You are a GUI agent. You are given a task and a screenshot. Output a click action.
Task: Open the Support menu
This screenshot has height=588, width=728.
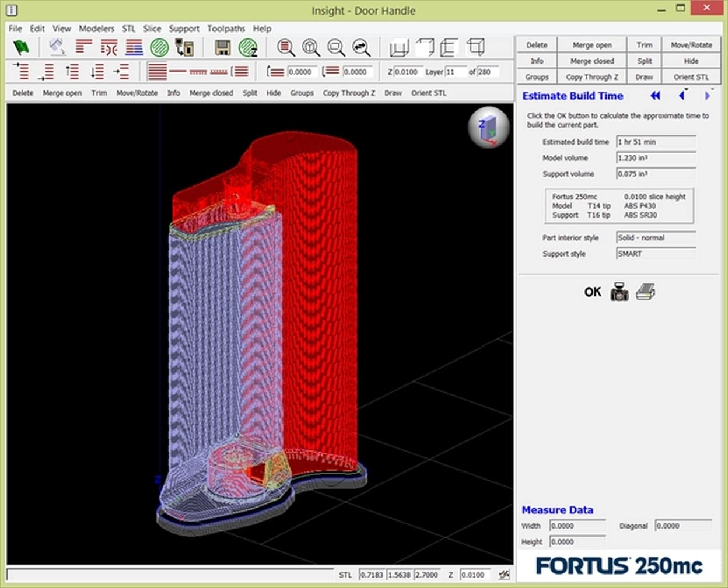184,29
